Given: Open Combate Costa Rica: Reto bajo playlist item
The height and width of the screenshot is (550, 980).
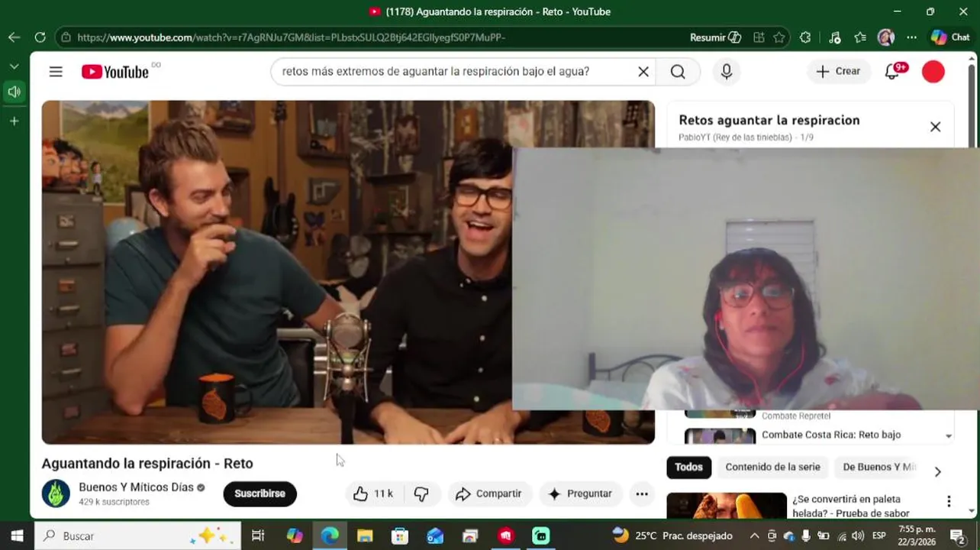Looking at the screenshot, I should (831, 435).
